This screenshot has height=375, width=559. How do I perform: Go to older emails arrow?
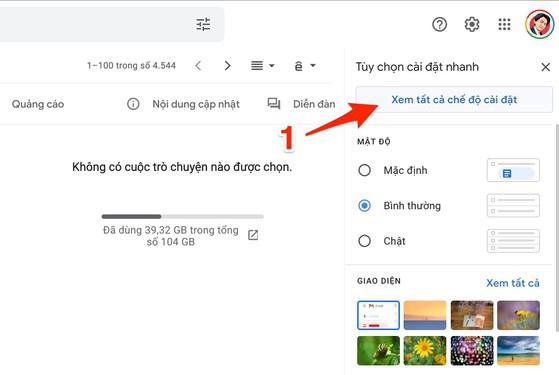tap(227, 66)
